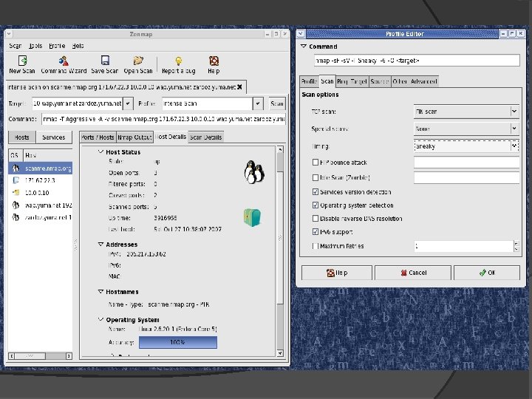This screenshot has width=532, height=399.
Task: Open the Profile combo box dropdown arrow
Action: (258, 103)
